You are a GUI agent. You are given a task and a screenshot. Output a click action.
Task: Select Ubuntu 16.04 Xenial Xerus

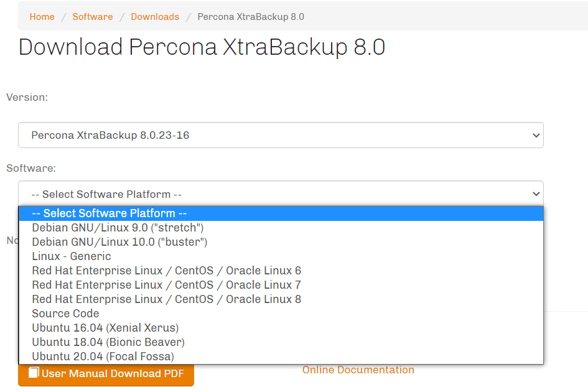click(x=105, y=327)
